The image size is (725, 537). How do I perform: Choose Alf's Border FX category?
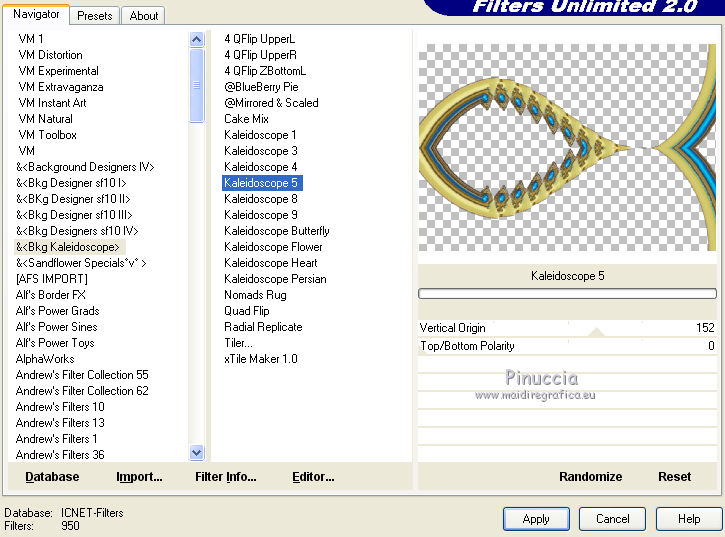[x=50, y=295]
